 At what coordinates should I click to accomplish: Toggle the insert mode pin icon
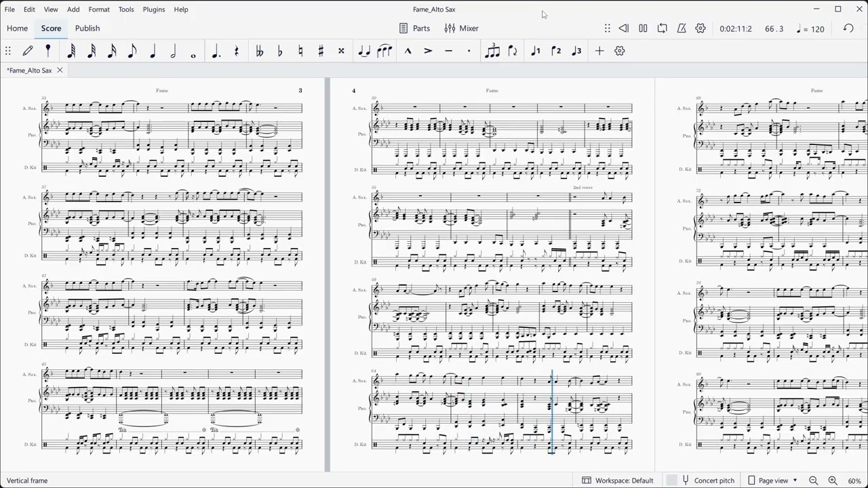48,51
